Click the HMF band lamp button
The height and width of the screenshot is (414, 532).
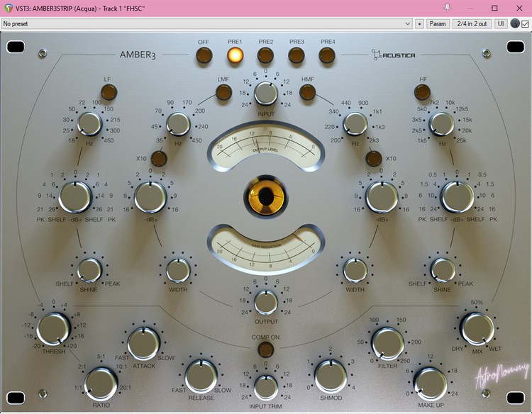[308, 91]
